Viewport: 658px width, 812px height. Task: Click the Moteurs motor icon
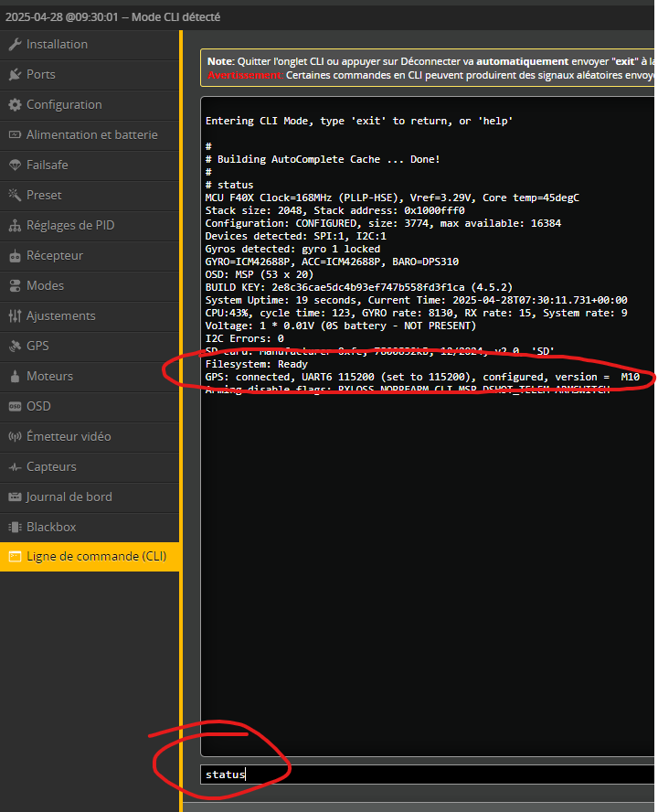(x=15, y=377)
